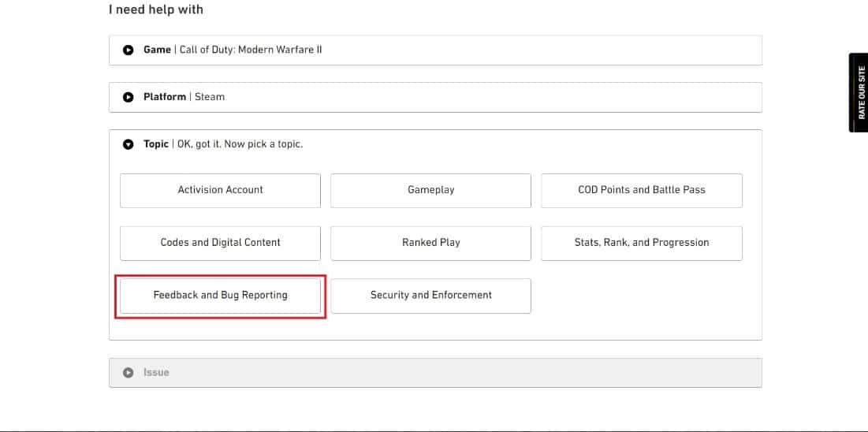Open Codes and Digital Content topic
The height and width of the screenshot is (432, 868).
[220, 243]
